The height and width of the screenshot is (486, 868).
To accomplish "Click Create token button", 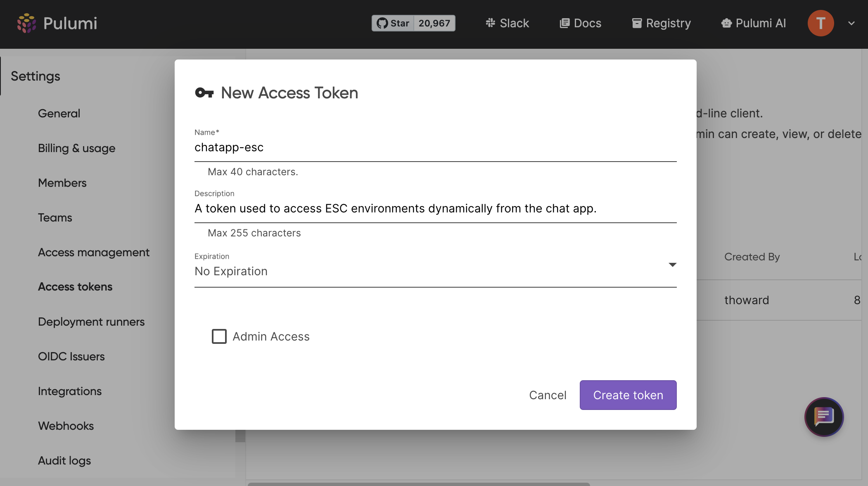I will coord(628,395).
